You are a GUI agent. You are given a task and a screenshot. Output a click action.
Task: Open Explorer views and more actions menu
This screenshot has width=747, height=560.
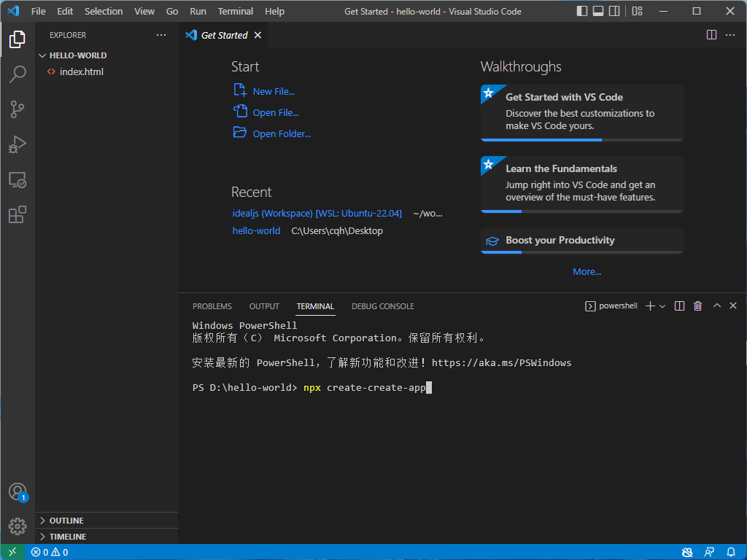coord(161,35)
